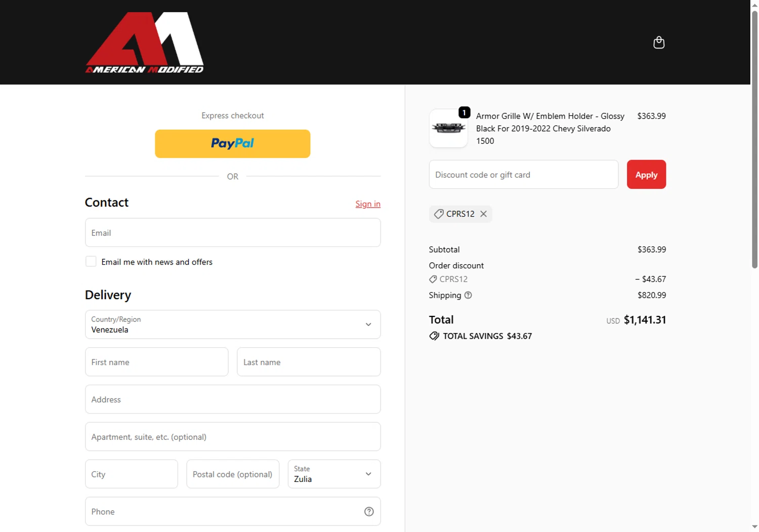Click the Express checkout label

coord(233,115)
